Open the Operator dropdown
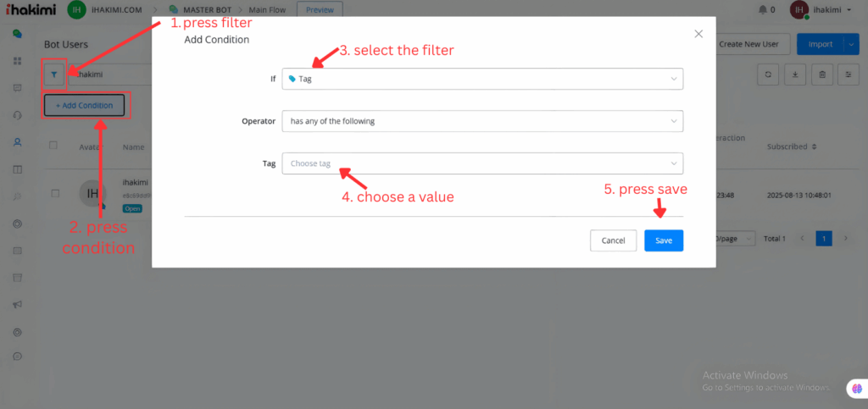868x409 pixels. (x=482, y=121)
